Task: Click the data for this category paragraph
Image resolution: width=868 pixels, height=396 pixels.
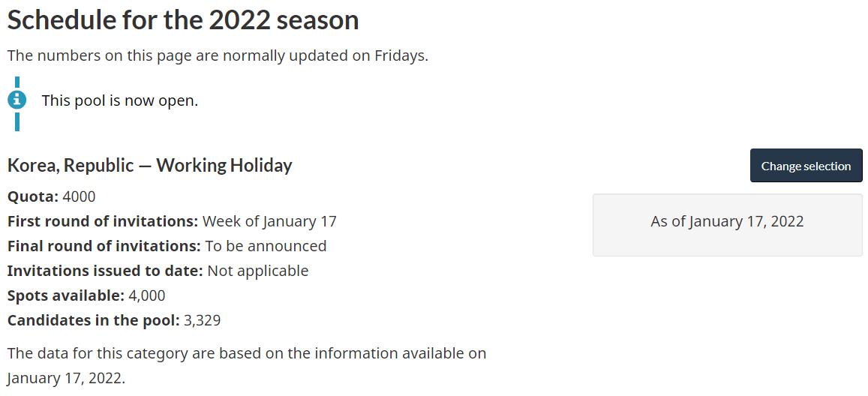Action: (247, 365)
